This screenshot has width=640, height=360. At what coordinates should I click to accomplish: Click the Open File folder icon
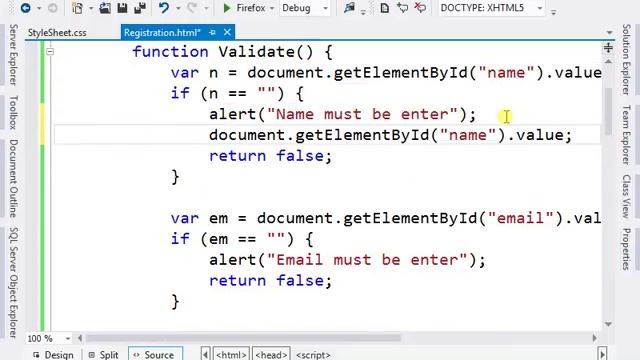[105, 8]
